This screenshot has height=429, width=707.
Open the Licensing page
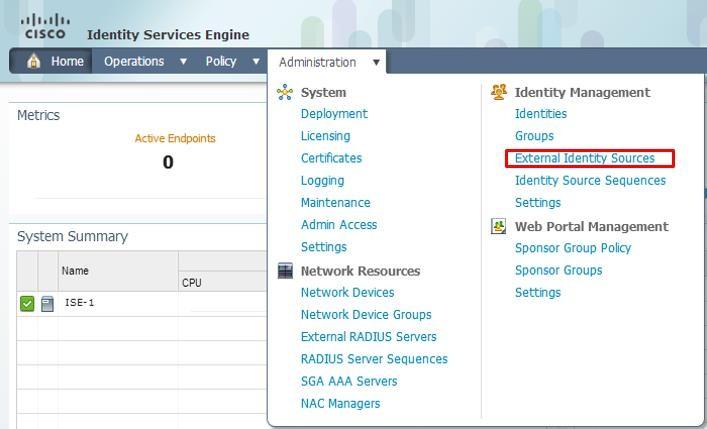(326, 136)
